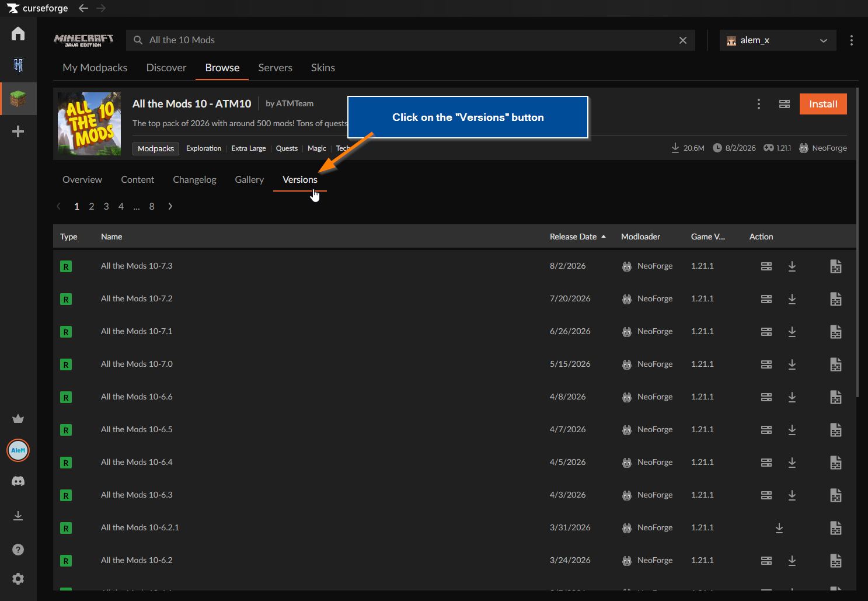Browse Minecraft modpacks via Browse tab
The width and height of the screenshot is (868, 601).
[222, 68]
